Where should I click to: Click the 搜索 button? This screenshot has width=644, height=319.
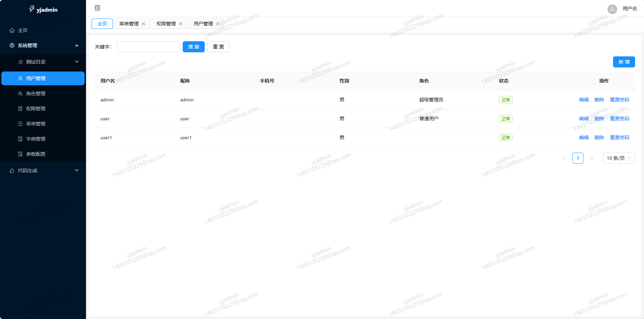[x=193, y=47]
